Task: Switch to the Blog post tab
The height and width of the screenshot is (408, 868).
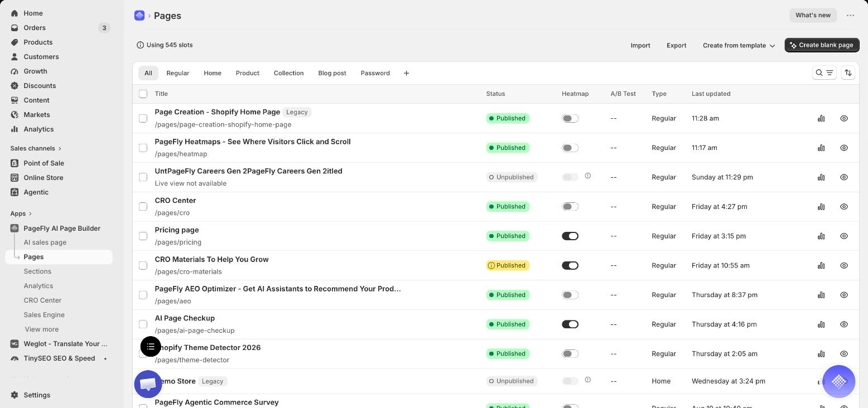Action: (332, 73)
